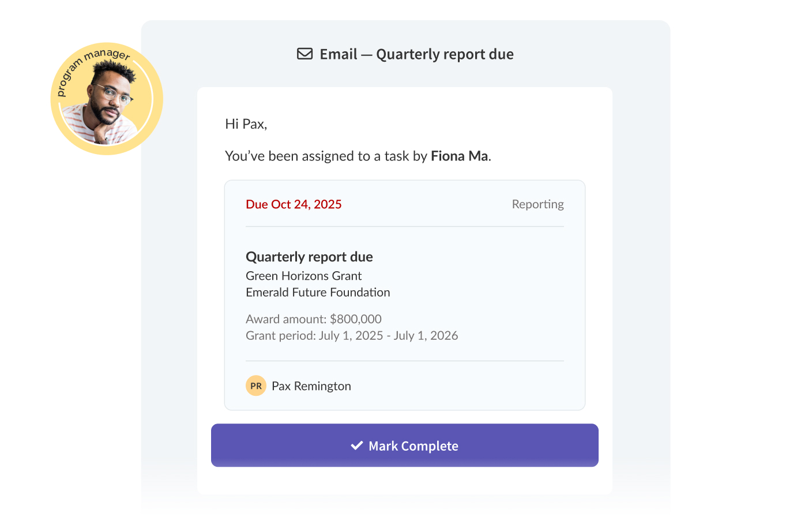Image resolution: width=812 pixels, height=517 pixels.
Task: Click the checkmark icon on Mark Complete
Action: (x=357, y=445)
